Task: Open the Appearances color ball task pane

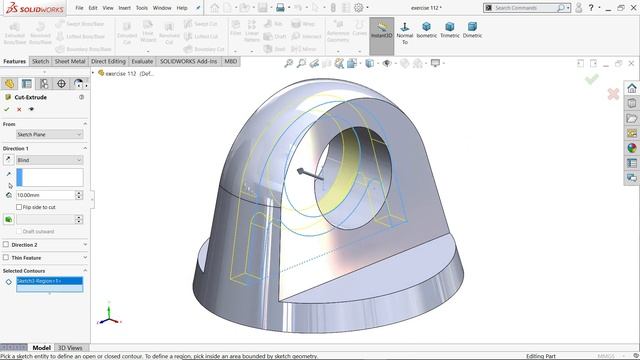Action: click(632, 148)
